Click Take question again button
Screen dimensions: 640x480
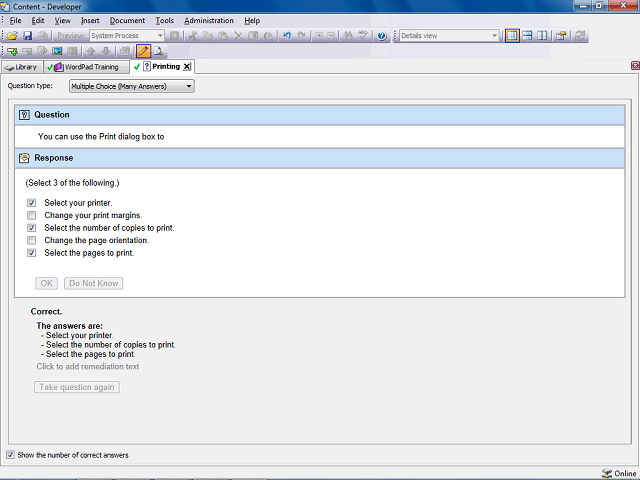[77, 387]
